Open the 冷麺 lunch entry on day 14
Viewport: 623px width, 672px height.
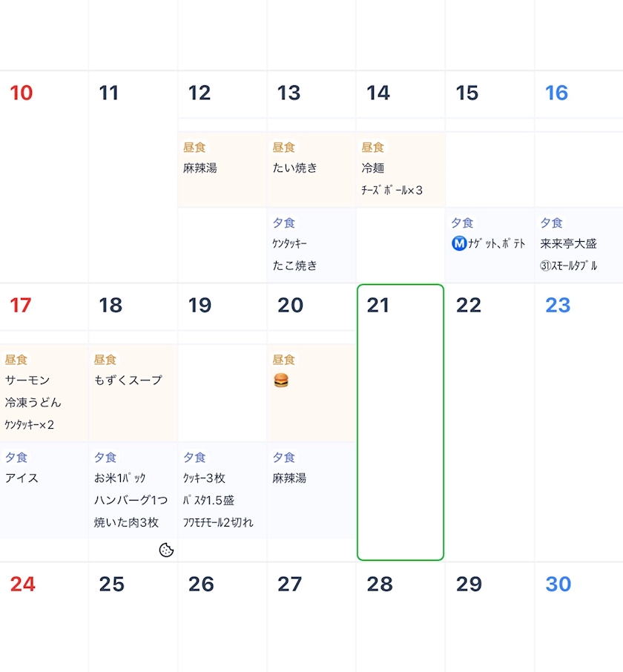coord(373,168)
